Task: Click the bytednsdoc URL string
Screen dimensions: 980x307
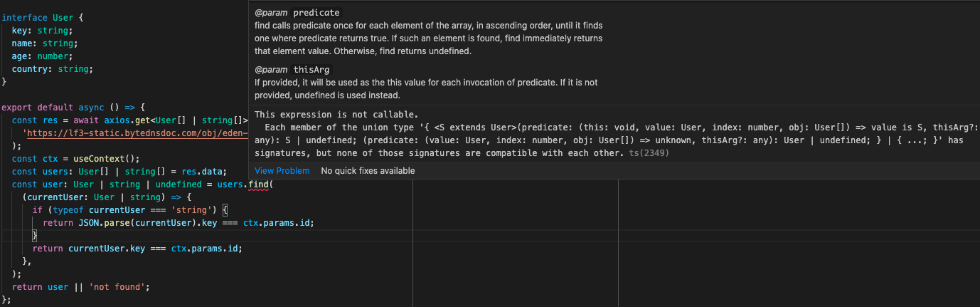Action: (135, 133)
